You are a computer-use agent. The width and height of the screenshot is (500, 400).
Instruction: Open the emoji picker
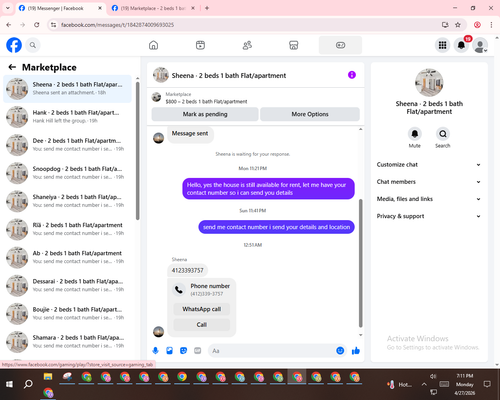click(x=340, y=351)
